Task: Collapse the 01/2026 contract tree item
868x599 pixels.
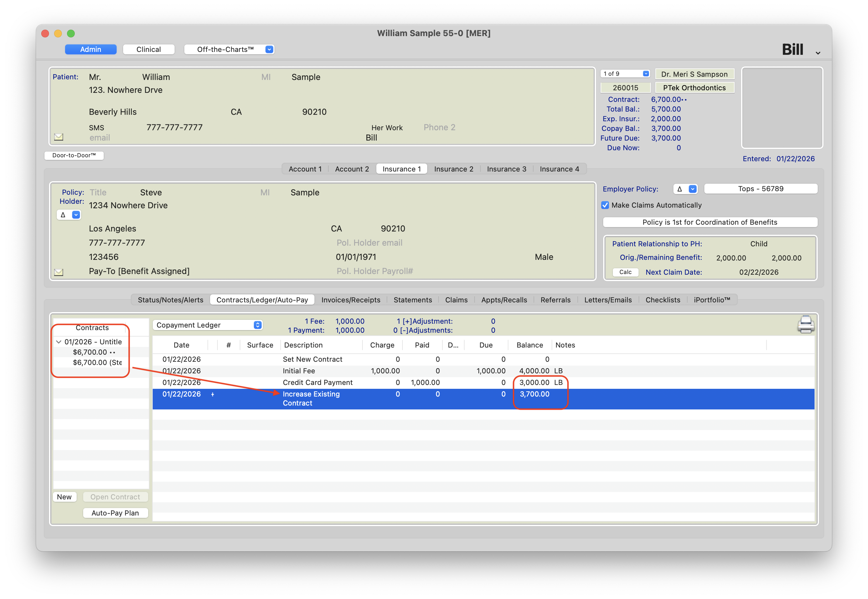Action: [59, 342]
